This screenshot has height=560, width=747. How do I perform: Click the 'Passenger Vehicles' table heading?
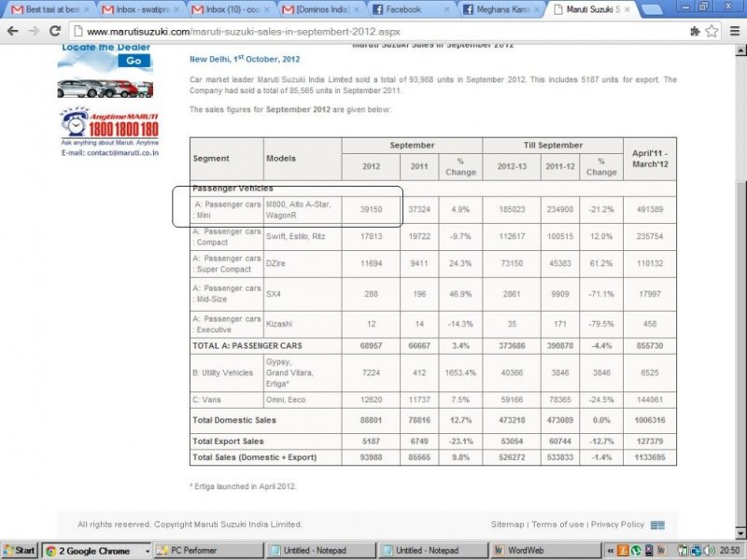tap(233, 189)
